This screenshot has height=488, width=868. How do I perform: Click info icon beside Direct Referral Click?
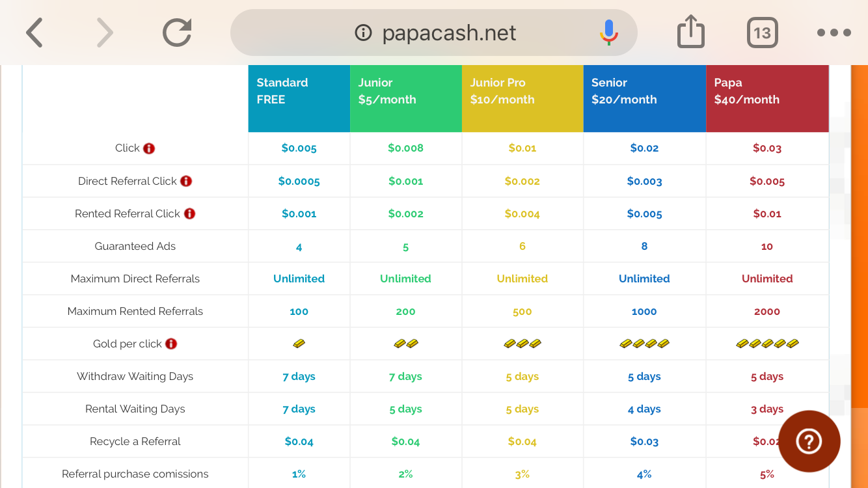point(186,181)
